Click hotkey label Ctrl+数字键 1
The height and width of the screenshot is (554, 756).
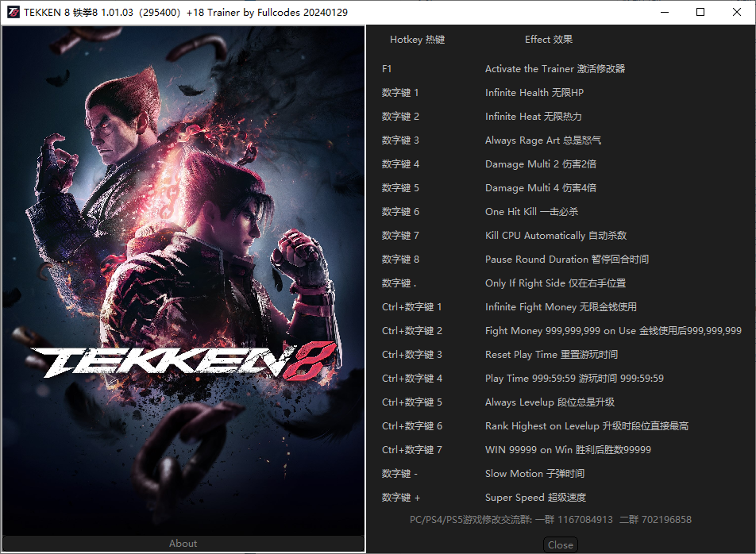pos(411,307)
